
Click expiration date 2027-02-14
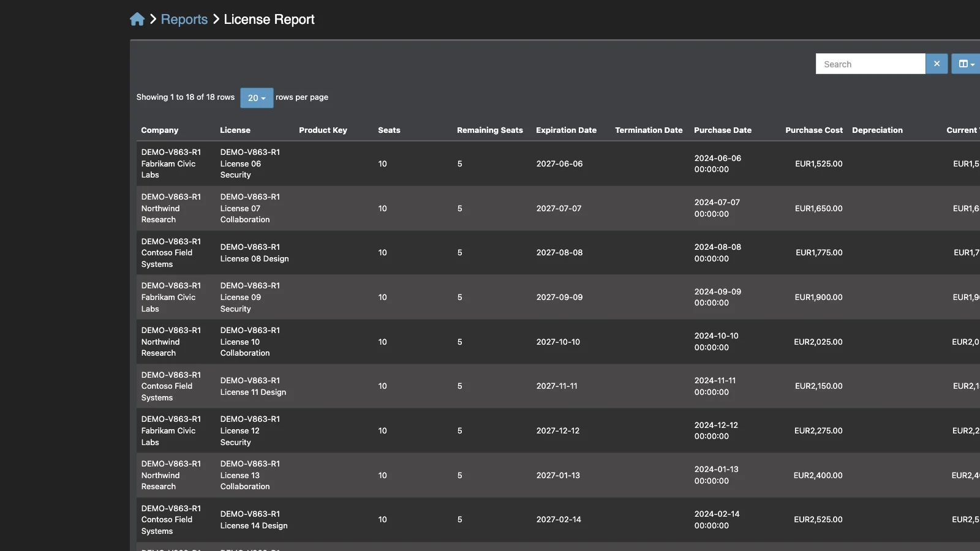[559, 520]
